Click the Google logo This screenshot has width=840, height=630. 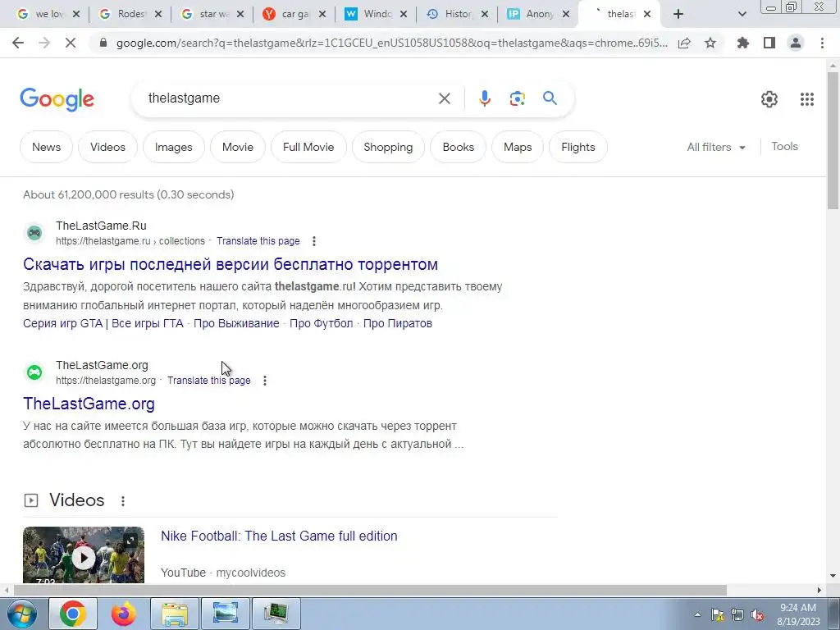point(57,99)
